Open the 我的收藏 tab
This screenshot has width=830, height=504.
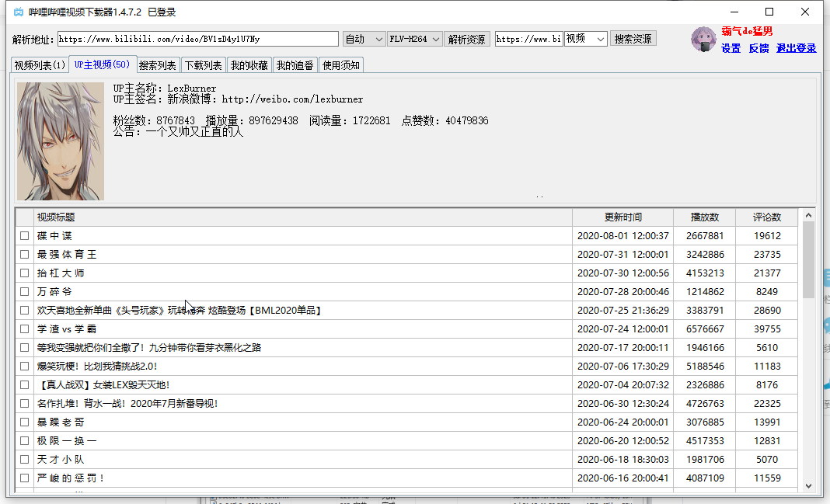(249, 65)
